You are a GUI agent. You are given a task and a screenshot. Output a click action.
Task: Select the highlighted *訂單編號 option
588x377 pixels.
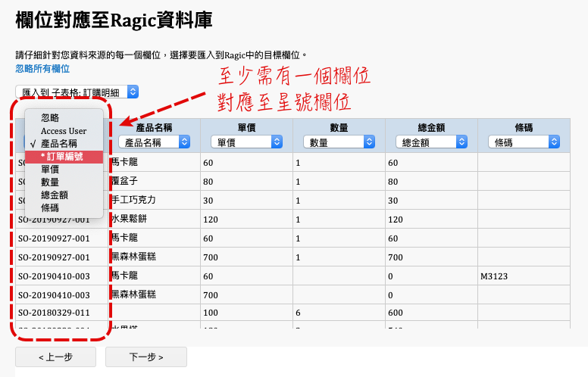pos(64,157)
